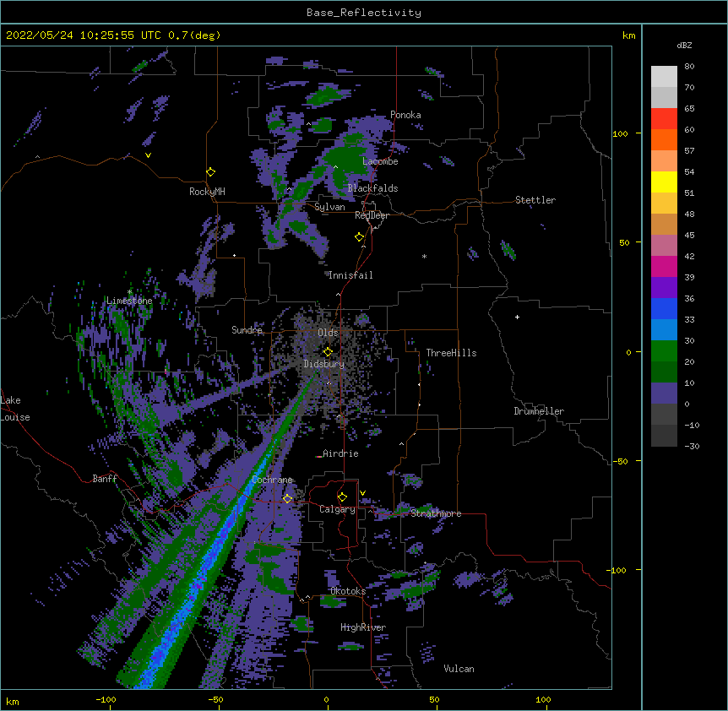
Task: Click the Limestone label
Action: click(129, 301)
